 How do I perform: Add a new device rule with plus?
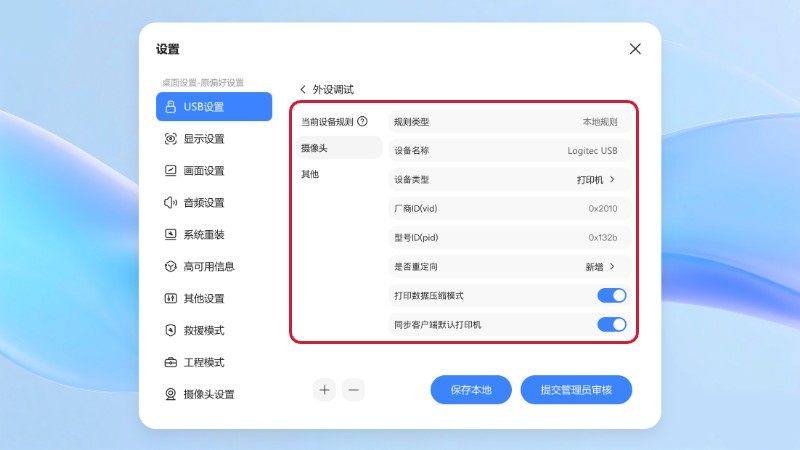pyautogui.click(x=324, y=390)
